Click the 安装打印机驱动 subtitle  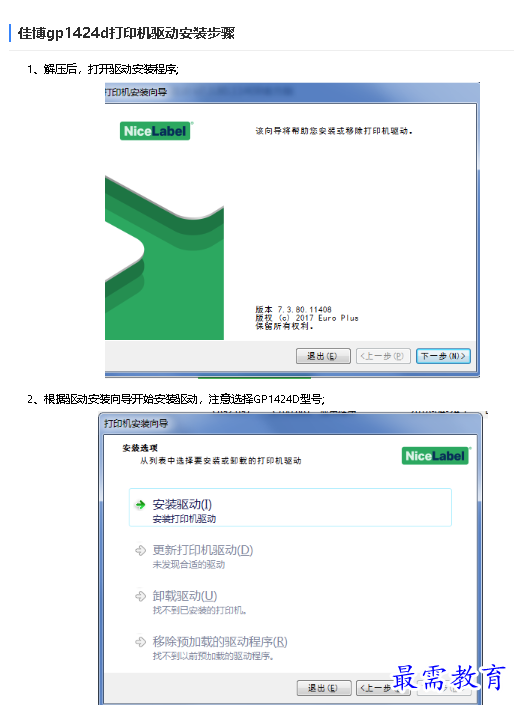tap(184, 519)
